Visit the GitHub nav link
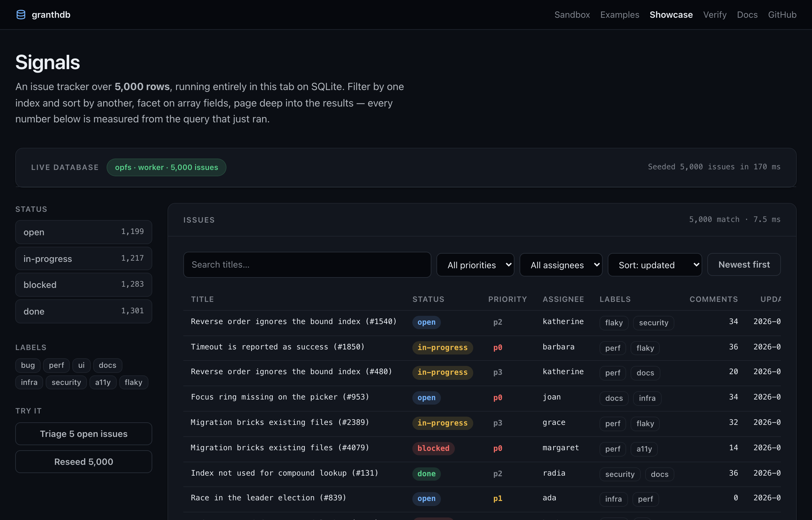This screenshot has height=520, width=812. pos(782,15)
